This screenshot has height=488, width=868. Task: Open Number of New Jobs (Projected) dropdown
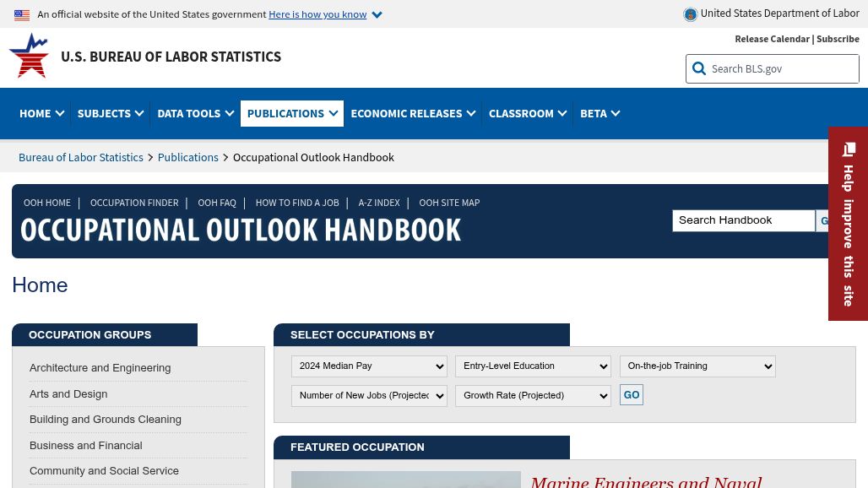coord(369,396)
